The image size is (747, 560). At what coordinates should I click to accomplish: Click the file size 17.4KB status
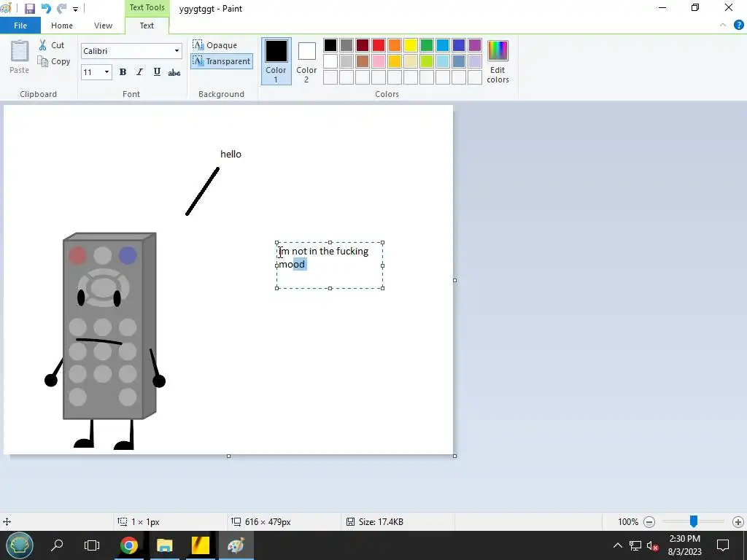(375, 522)
